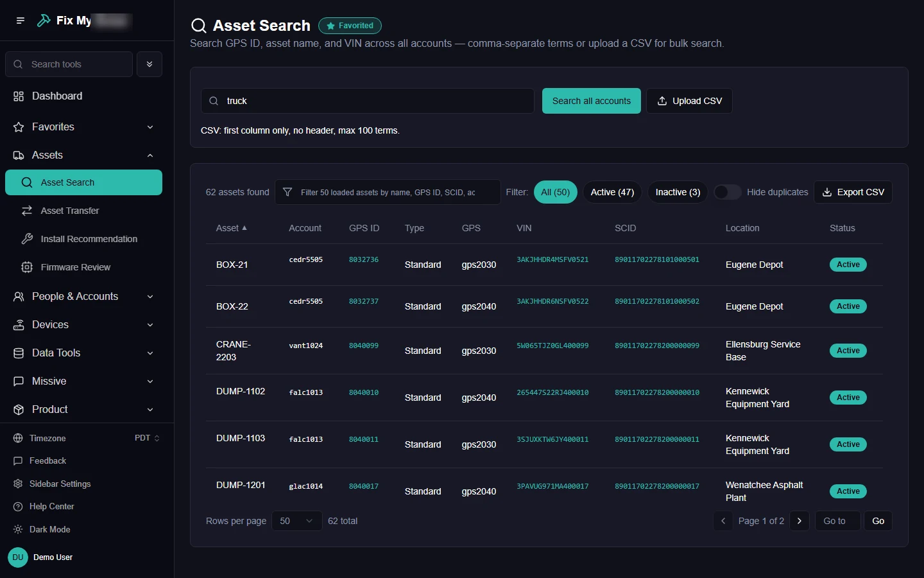Screen dimensions: 924x578
Task: Click the Fix My wrench logo icon
Action: (44, 21)
